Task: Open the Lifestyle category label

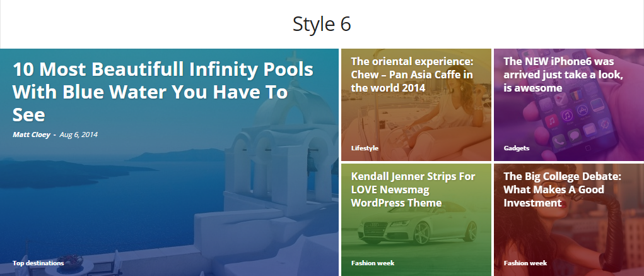Action: coord(365,148)
